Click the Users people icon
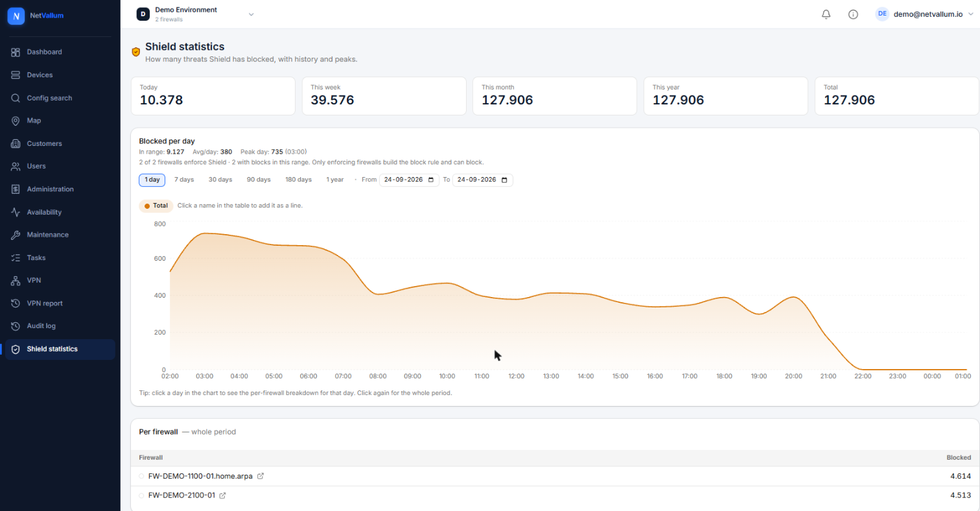 16,167
